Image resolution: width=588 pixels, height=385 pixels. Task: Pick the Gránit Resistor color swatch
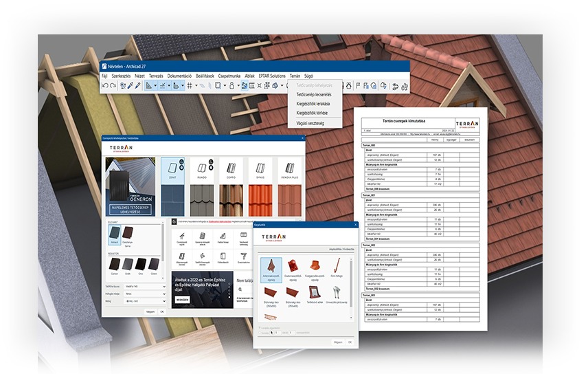pyautogui.click(x=154, y=264)
